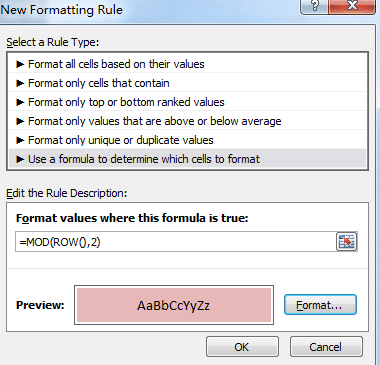380x365 pixels.
Task: Select 'Format only unique or duplicate values'
Action: [x=188, y=140]
